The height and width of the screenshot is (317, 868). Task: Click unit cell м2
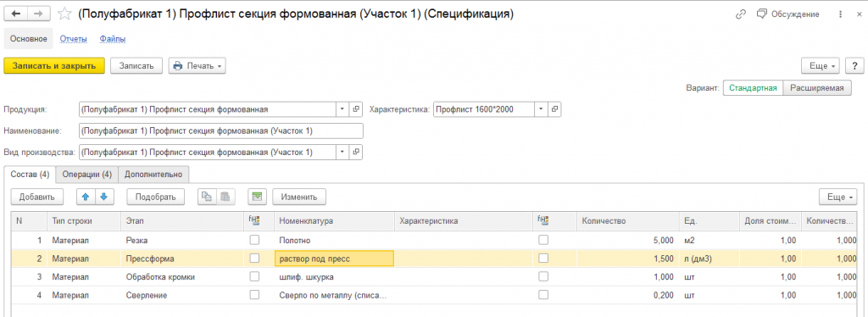[709, 240]
